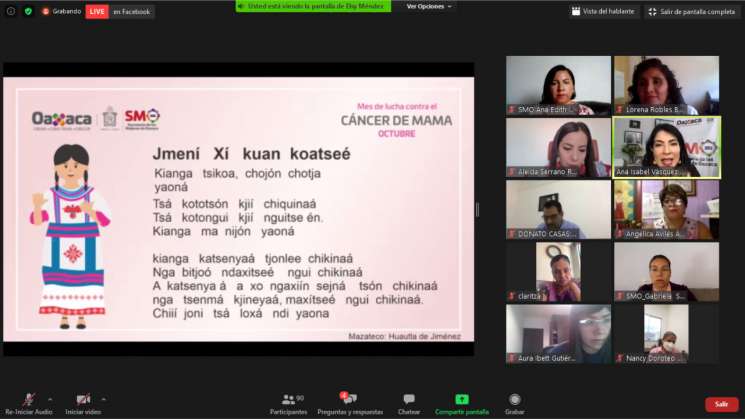745x419 pixels.
Task: Click Salir de pantalla completa
Action: 691,11
